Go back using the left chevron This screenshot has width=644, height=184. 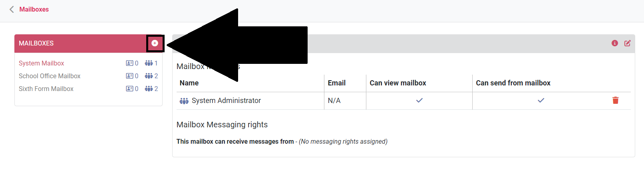12,9
